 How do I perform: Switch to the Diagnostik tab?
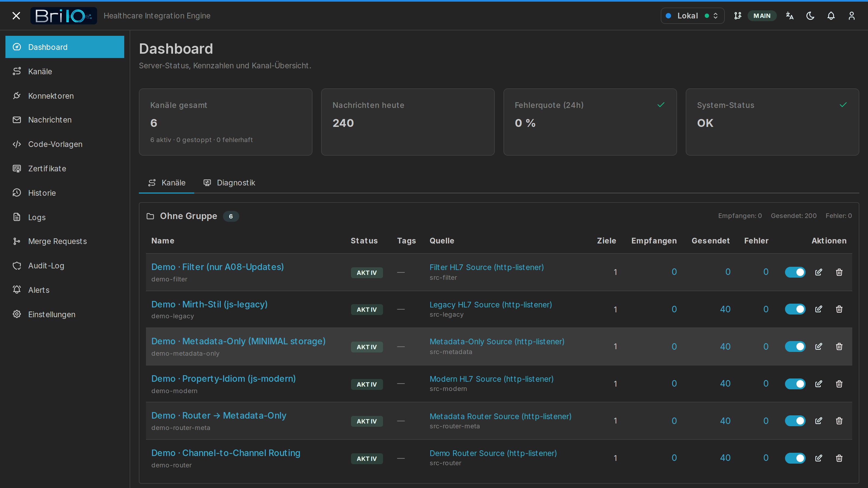coord(229,182)
